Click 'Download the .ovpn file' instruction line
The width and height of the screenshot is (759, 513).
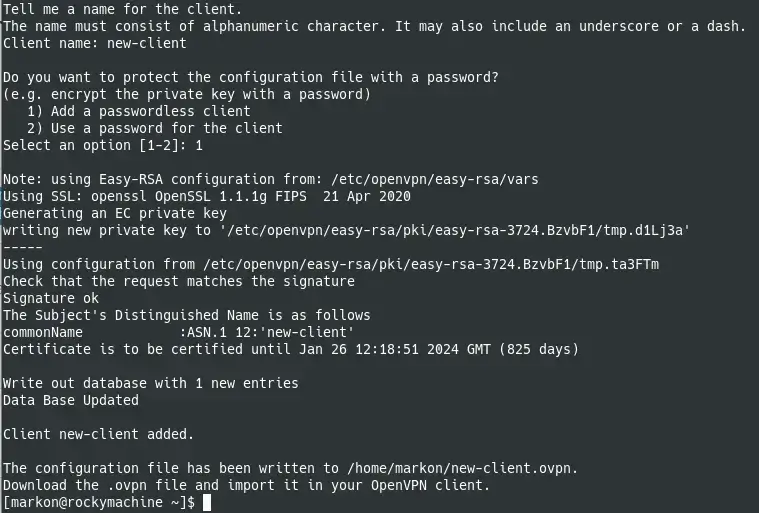point(246,485)
